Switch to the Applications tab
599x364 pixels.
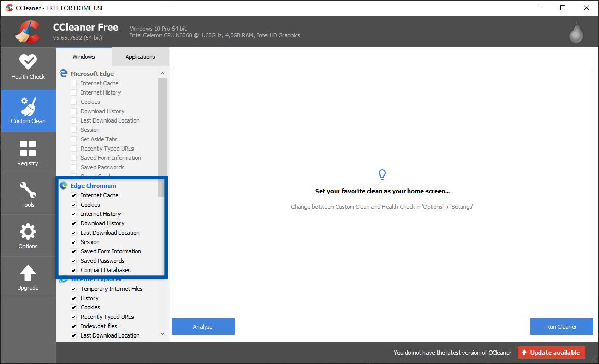[x=140, y=56]
